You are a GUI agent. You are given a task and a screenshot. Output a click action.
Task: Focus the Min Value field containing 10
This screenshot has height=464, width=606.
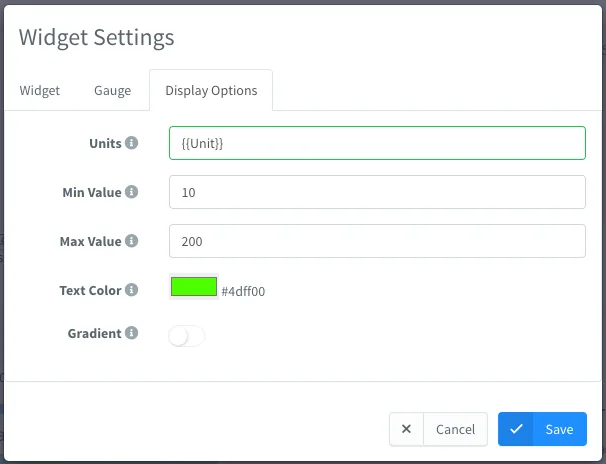click(x=377, y=192)
